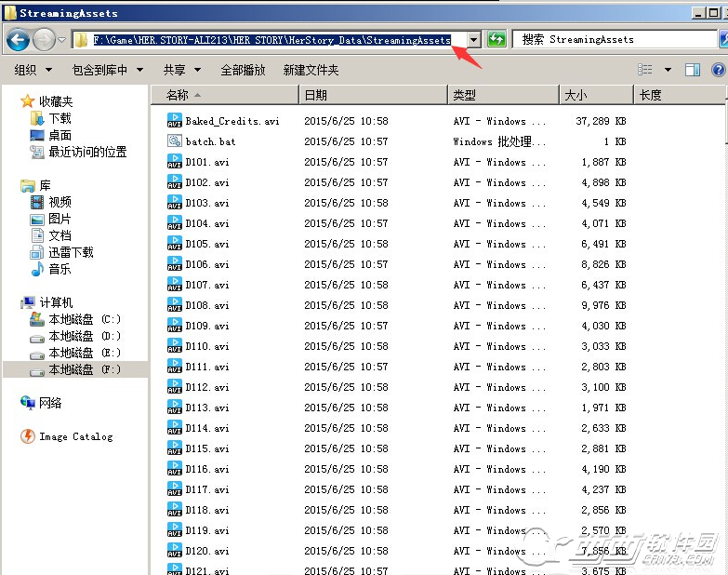The height and width of the screenshot is (575, 728).
Task: Click the help question mark icon
Action: point(719,70)
